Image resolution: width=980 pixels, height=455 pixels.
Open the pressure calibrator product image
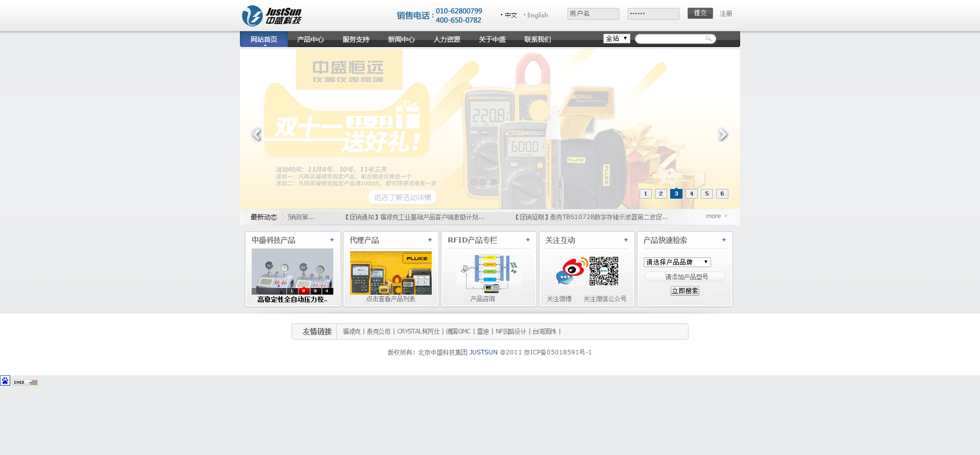click(x=292, y=271)
